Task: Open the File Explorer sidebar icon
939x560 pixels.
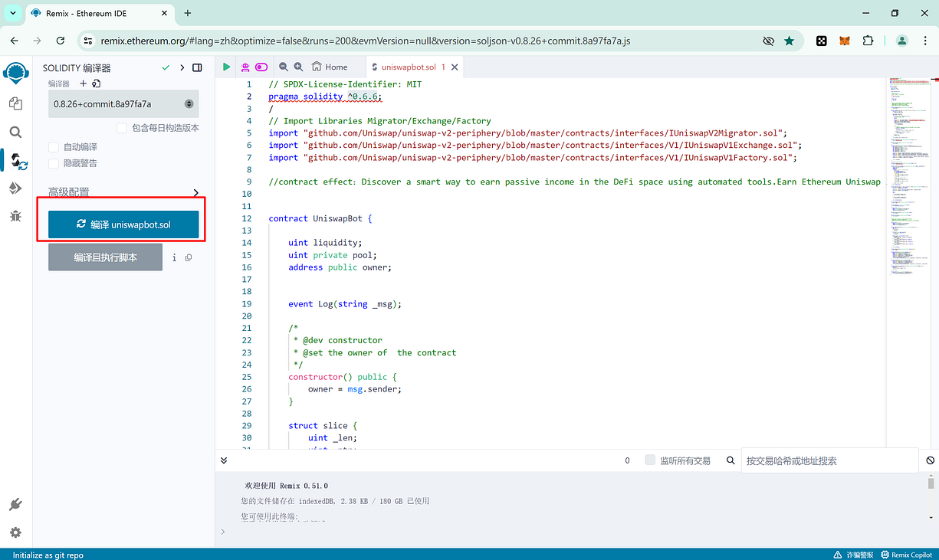Action: pos(15,103)
